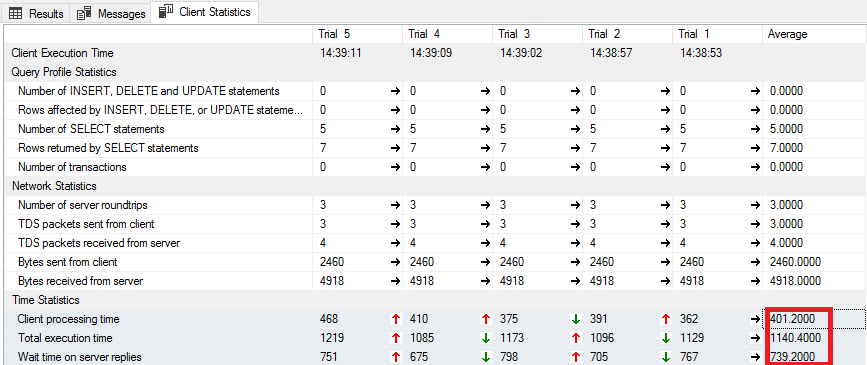Image resolution: width=867 pixels, height=365 pixels.
Task: Select 'Number of SELECT statements' row label
Action: (x=91, y=129)
